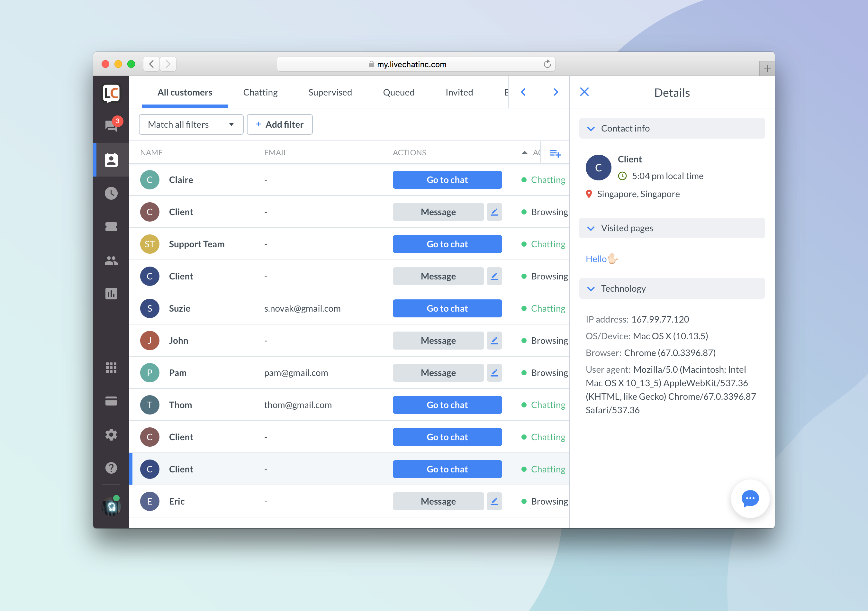Screen dimensions: 868x611
Task: Click Go to chat for Claire
Action: (447, 179)
